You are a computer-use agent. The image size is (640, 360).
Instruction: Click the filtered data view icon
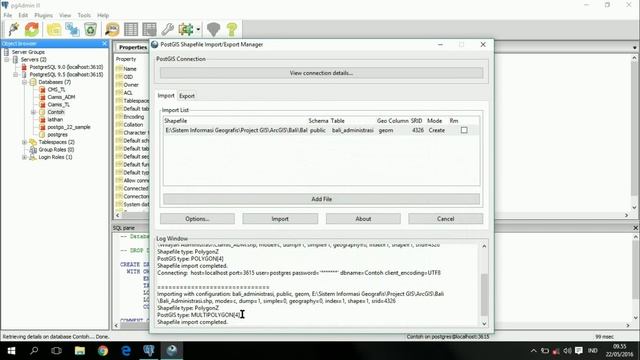pyautogui.click(x=149, y=29)
